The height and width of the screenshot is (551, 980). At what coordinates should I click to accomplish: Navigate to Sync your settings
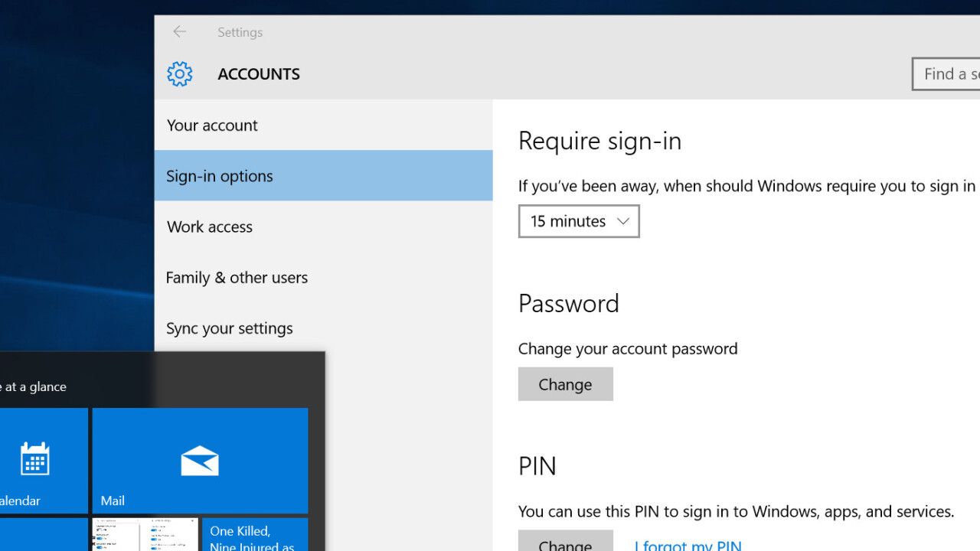[230, 328]
